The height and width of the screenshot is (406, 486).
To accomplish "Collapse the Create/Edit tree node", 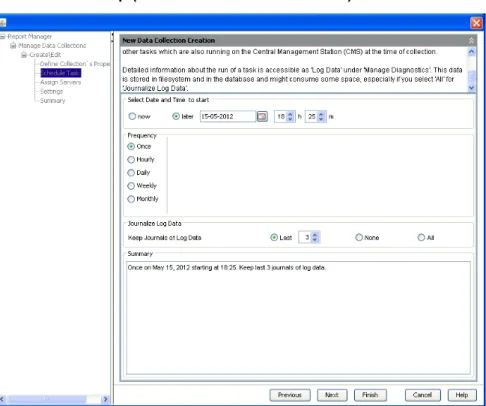I will (24, 55).
